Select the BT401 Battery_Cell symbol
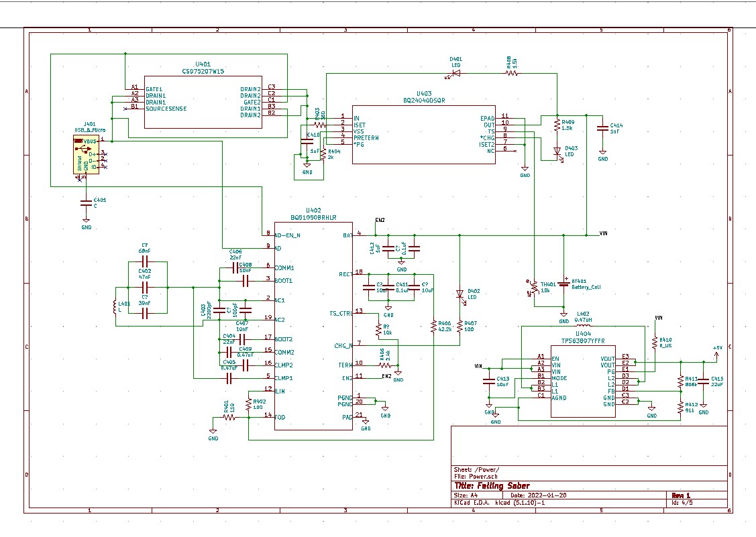 click(564, 283)
